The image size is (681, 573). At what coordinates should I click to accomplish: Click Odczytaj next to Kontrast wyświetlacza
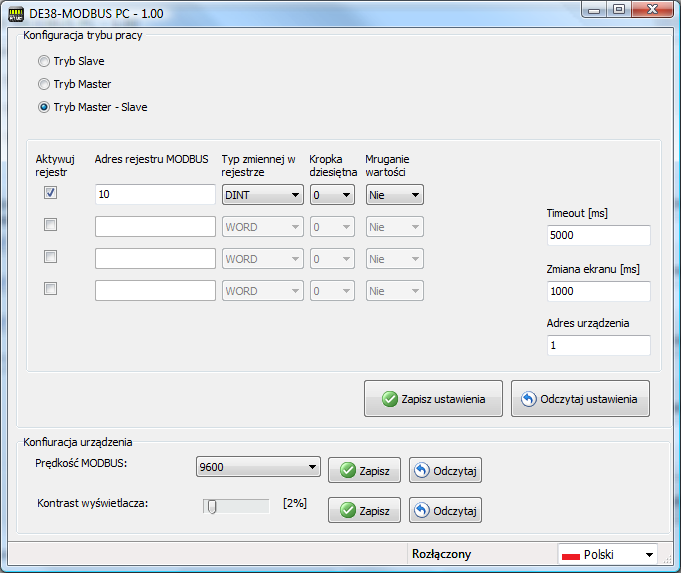point(445,510)
